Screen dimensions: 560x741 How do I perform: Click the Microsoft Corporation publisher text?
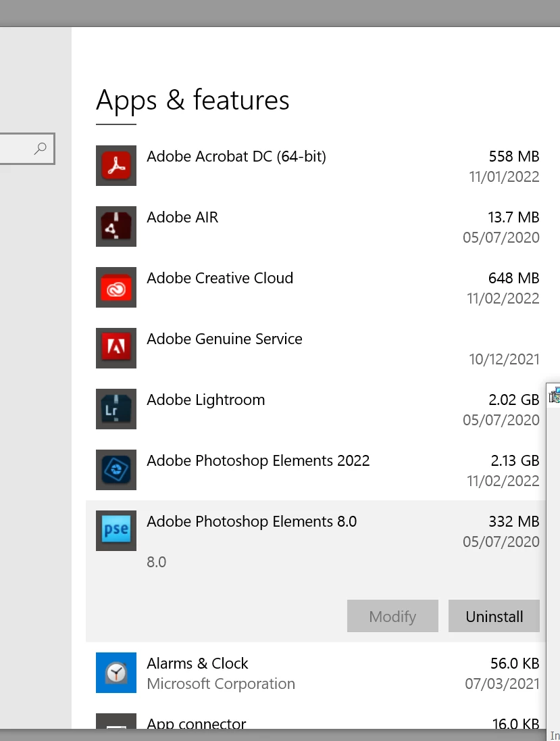(221, 684)
